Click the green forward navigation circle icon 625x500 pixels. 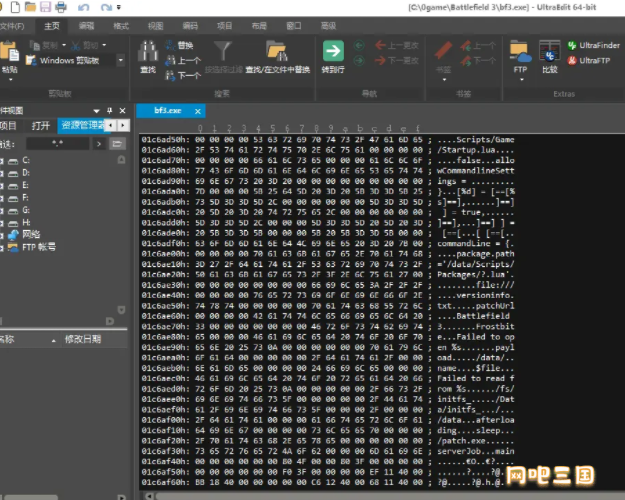pos(359,61)
